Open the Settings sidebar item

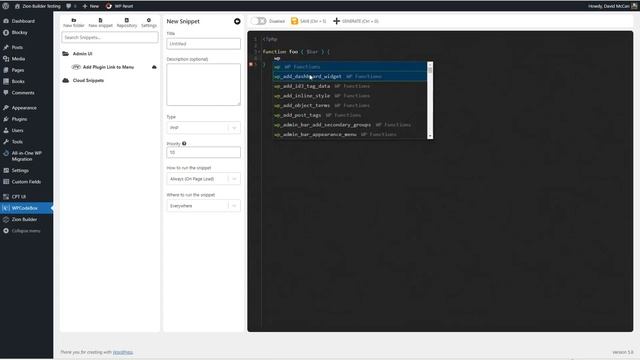pyautogui.click(x=20, y=170)
